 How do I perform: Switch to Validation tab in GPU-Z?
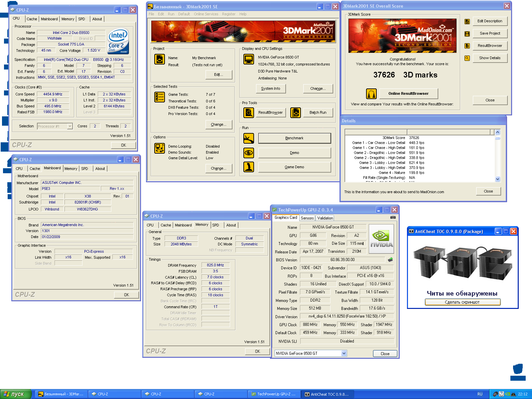point(325,218)
